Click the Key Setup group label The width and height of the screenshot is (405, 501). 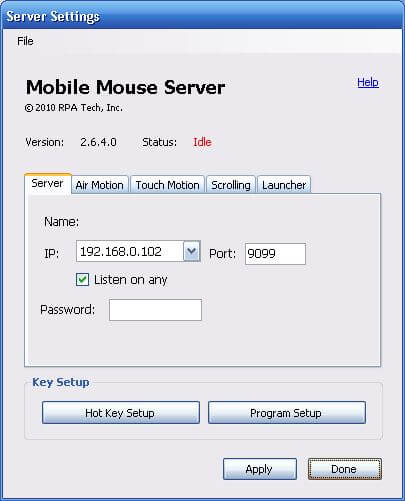point(61,382)
